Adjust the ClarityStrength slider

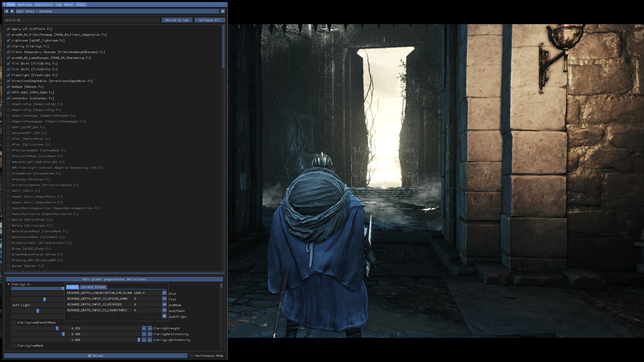point(76,328)
